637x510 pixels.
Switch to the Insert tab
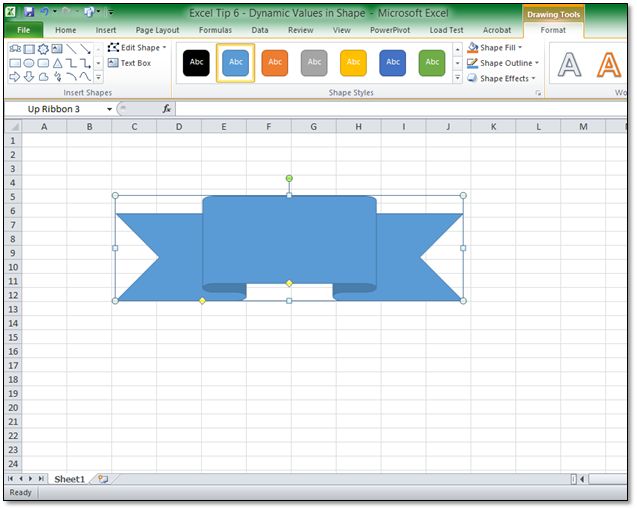106,30
